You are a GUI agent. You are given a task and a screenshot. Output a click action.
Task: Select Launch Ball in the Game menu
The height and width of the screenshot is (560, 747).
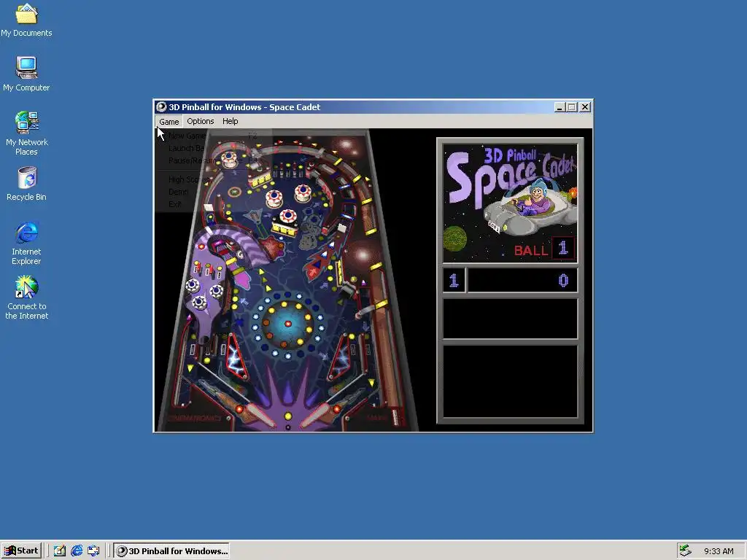(x=214, y=148)
